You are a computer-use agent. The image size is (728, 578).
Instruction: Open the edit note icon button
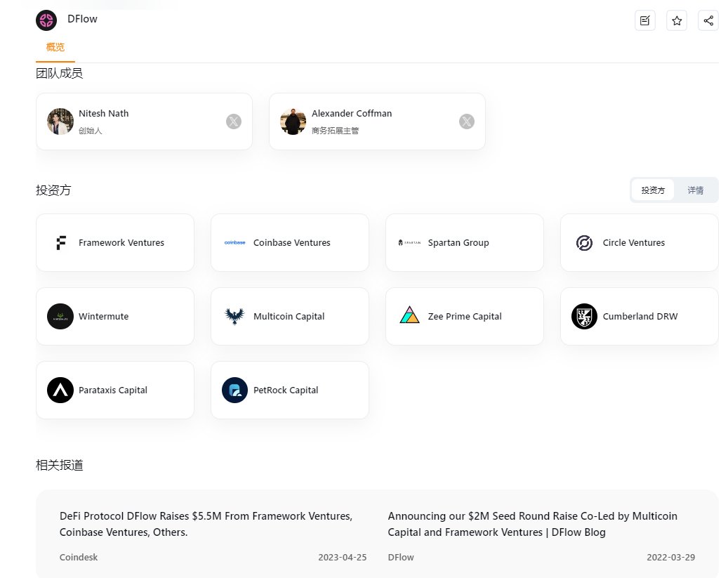tap(645, 20)
